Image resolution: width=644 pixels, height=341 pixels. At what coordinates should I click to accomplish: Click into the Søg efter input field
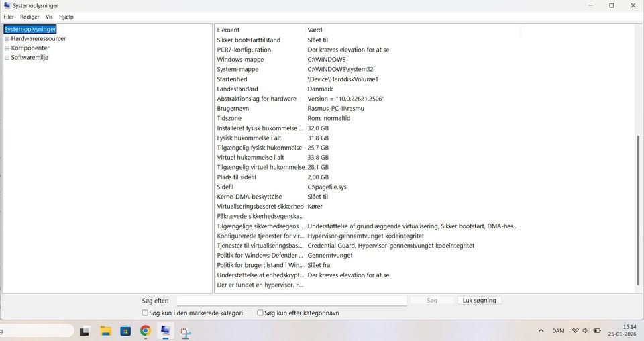click(x=292, y=301)
